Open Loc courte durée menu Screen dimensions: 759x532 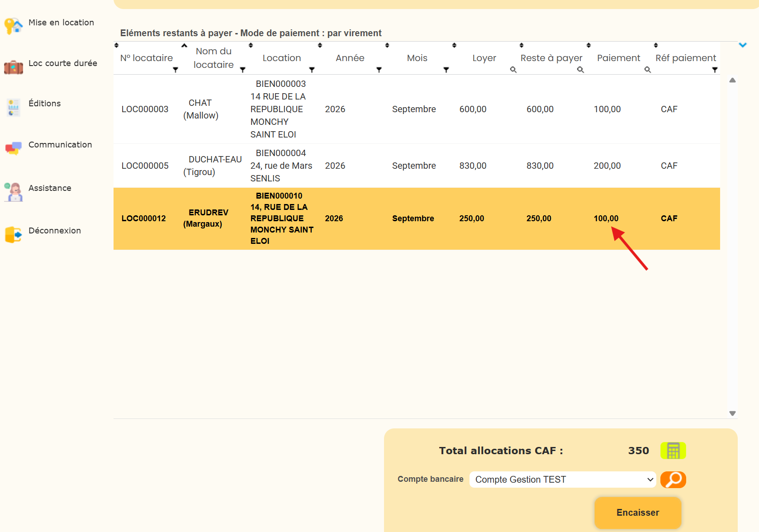point(62,63)
